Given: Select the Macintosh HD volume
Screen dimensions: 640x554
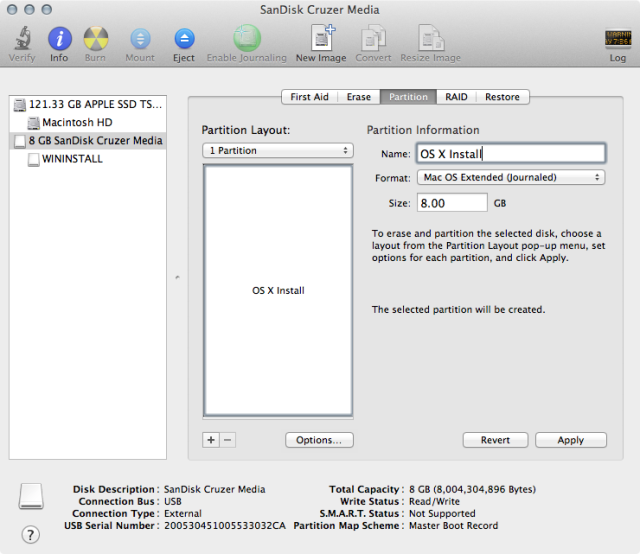Looking at the screenshot, I should (88, 122).
